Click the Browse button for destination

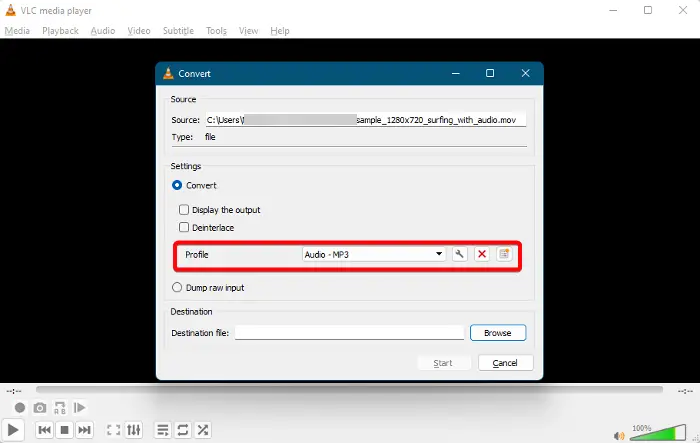pos(498,333)
